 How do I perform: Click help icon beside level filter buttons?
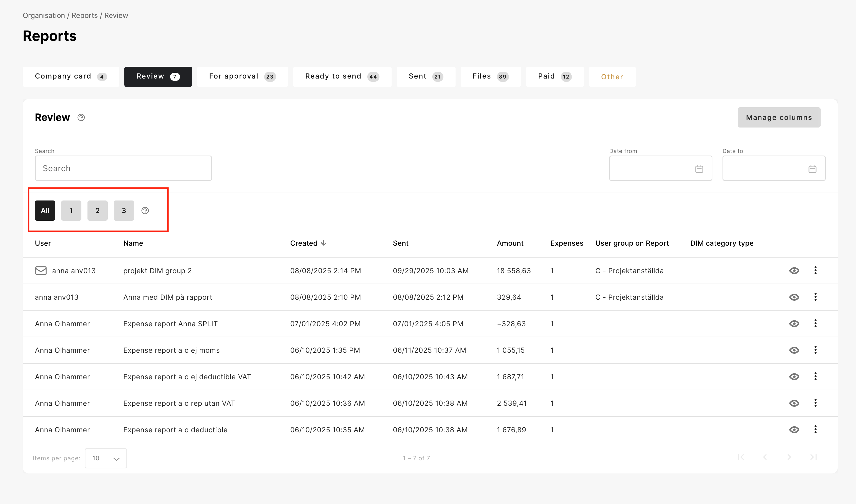pos(145,211)
